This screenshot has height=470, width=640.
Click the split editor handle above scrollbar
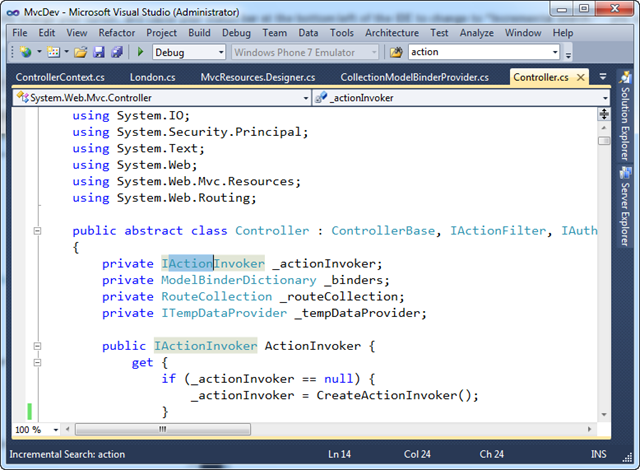(x=604, y=114)
